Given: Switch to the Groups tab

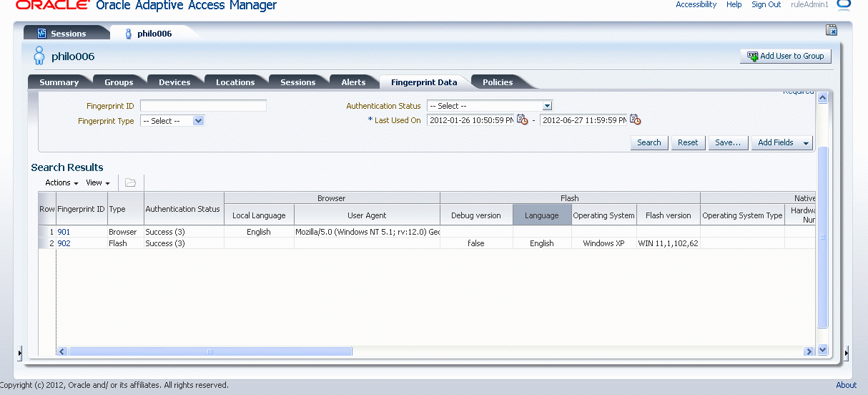Looking at the screenshot, I should (x=119, y=82).
